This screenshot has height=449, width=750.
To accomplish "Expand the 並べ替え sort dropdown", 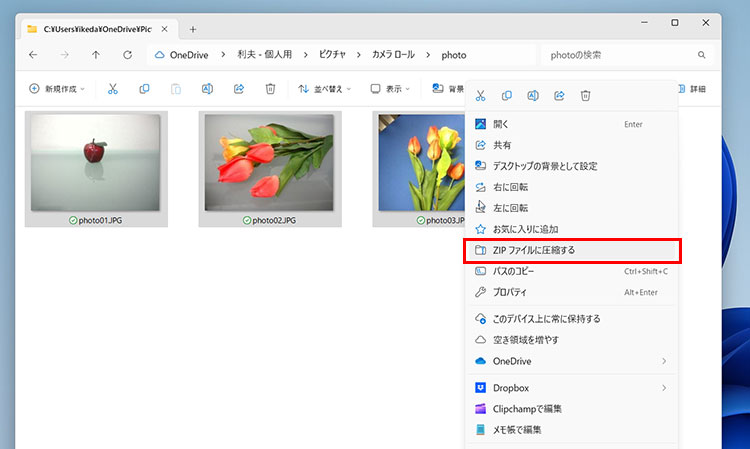I will tap(326, 89).
